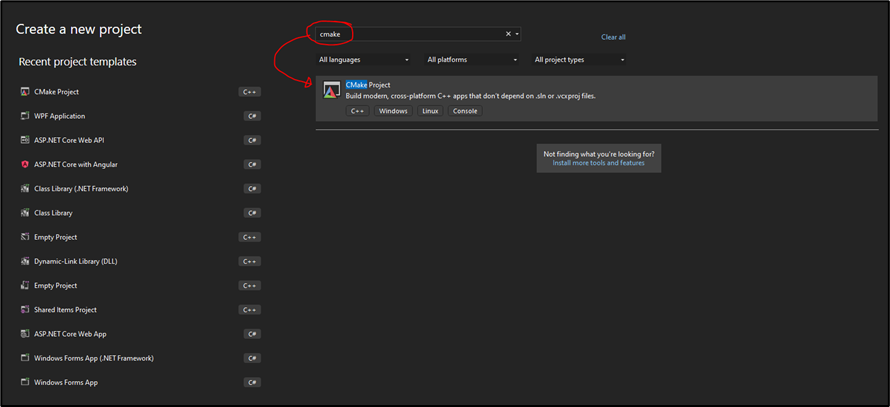Viewport: 890px width, 407px height.
Task: Click the Clear all link
Action: [613, 37]
